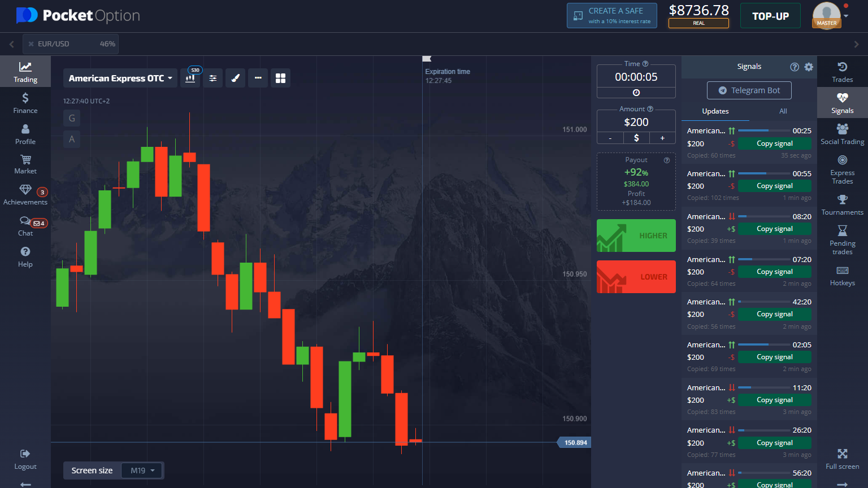Open the Social Trading panel
This screenshot has height=488, width=868.
tap(842, 134)
